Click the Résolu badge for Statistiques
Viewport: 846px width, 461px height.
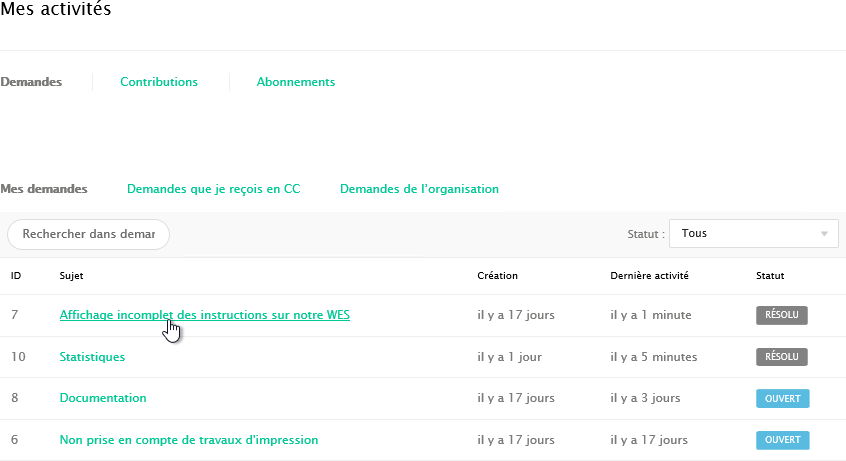coord(781,357)
